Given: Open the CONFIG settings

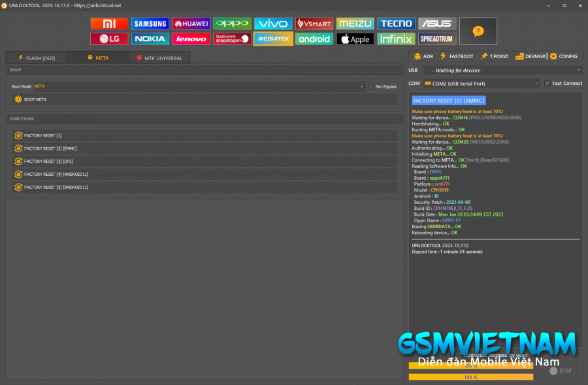Looking at the screenshot, I should tap(564, 56).
